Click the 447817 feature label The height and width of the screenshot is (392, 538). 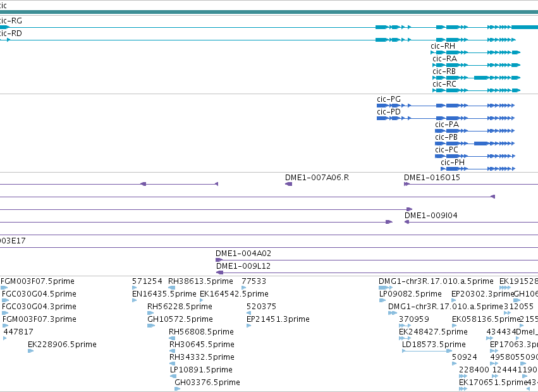click(18, 332)
